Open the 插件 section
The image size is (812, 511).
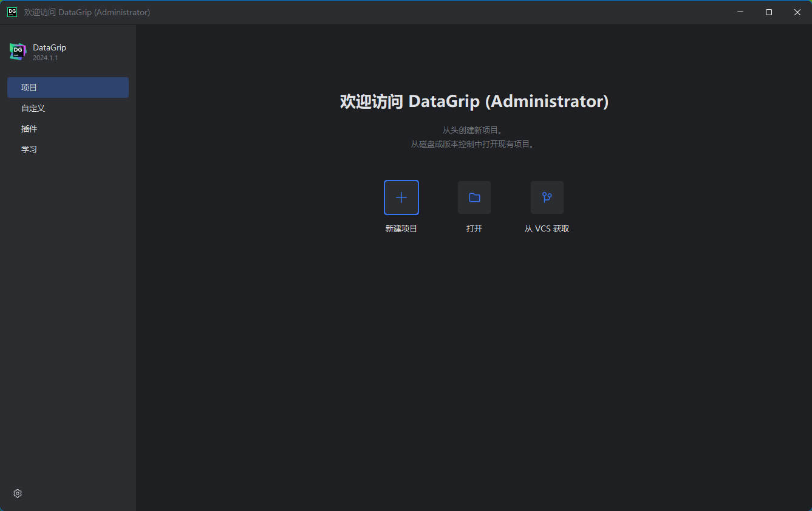29,128
